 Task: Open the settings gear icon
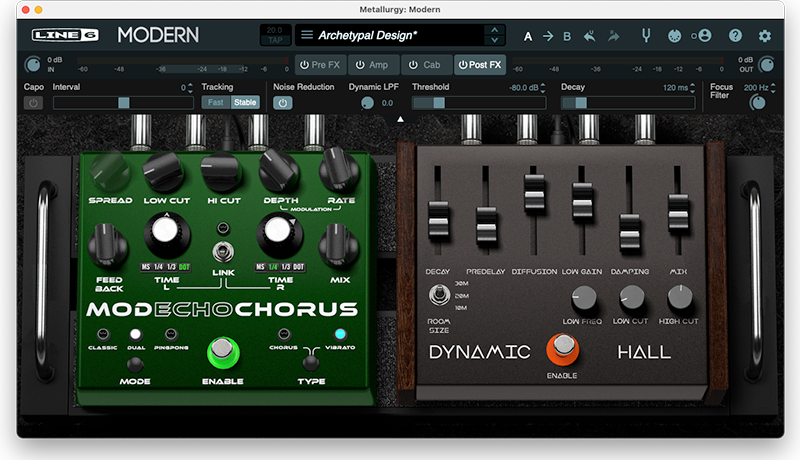point(764,36)
